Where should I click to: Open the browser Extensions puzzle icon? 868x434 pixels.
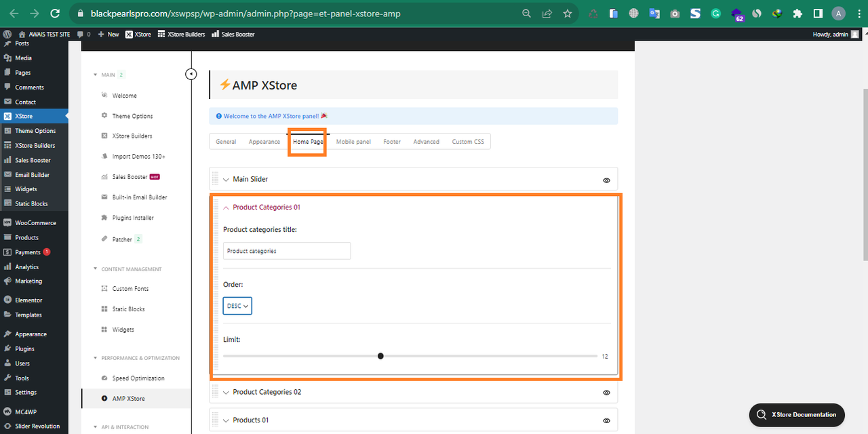[797, 14]
